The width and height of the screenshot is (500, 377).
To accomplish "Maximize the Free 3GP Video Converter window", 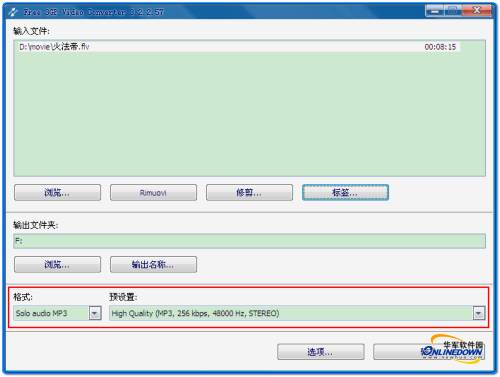I will point(452,11).
